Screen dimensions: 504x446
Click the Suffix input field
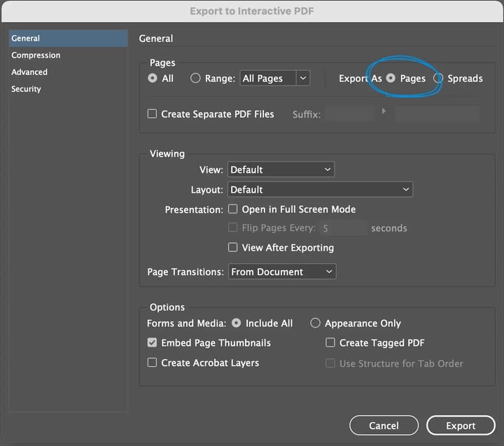click(350, 114)
